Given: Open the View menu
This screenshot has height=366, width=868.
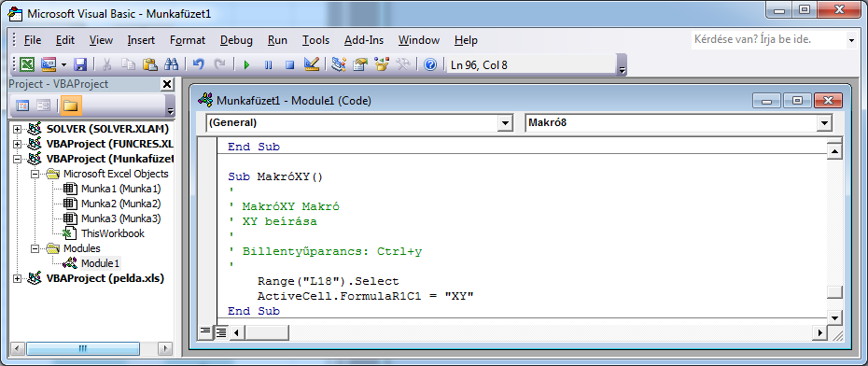Looking at the screenshot, I should click(101, 40).
